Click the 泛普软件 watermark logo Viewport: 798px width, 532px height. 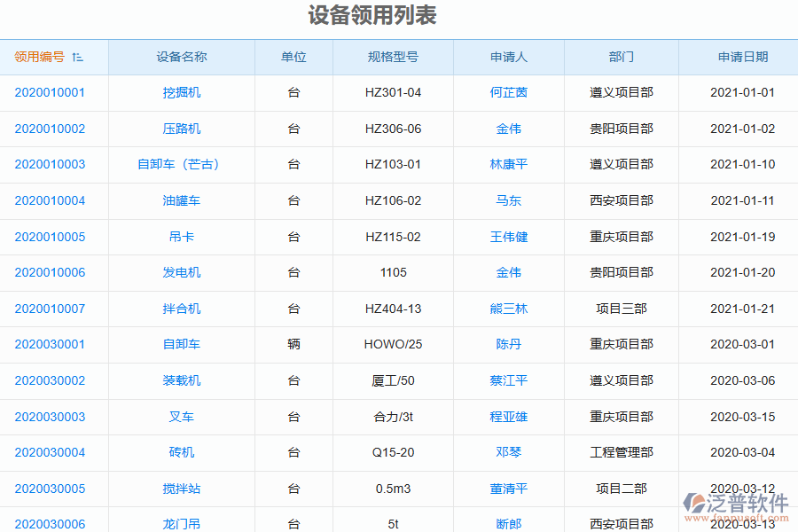coord(736,503)
